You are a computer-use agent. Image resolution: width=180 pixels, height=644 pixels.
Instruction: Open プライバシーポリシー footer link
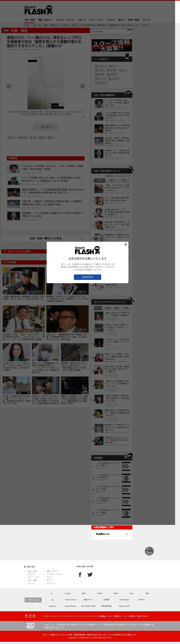(x=87, y=616)
